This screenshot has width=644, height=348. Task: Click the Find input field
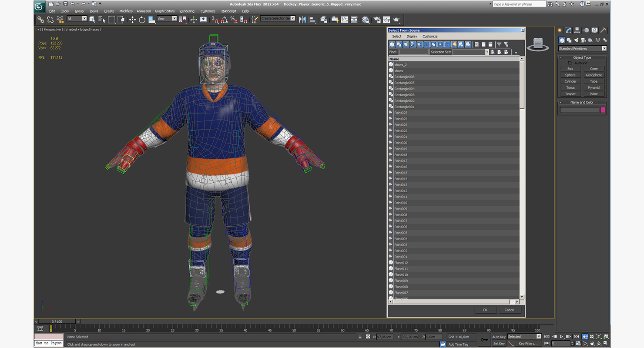[413, 52]
